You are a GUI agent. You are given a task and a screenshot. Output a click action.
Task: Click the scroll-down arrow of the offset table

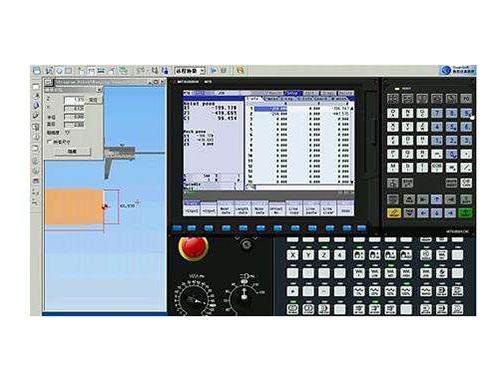[351, 182]
